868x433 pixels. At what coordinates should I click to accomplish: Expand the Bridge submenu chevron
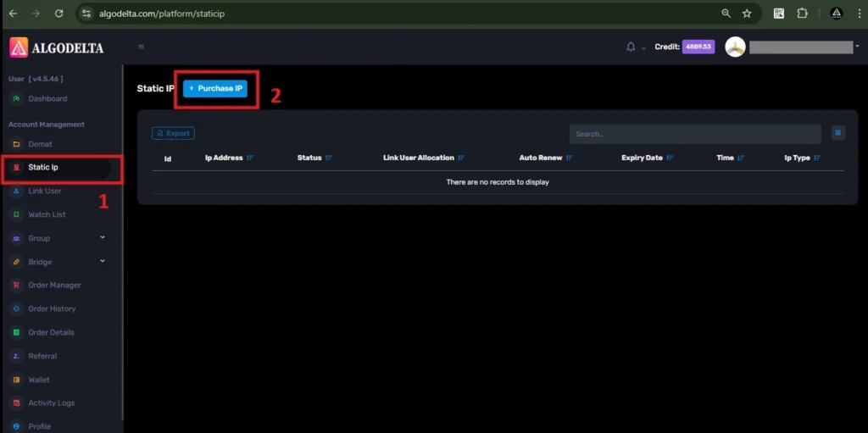103,261
